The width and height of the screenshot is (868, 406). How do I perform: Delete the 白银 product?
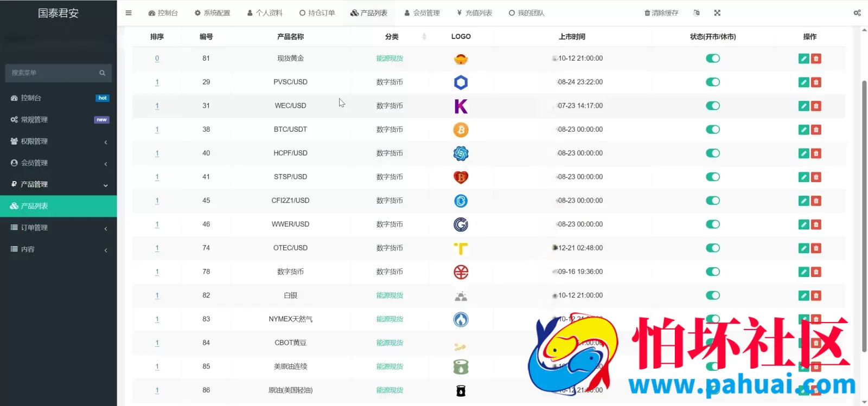click(x=816, y=295)
